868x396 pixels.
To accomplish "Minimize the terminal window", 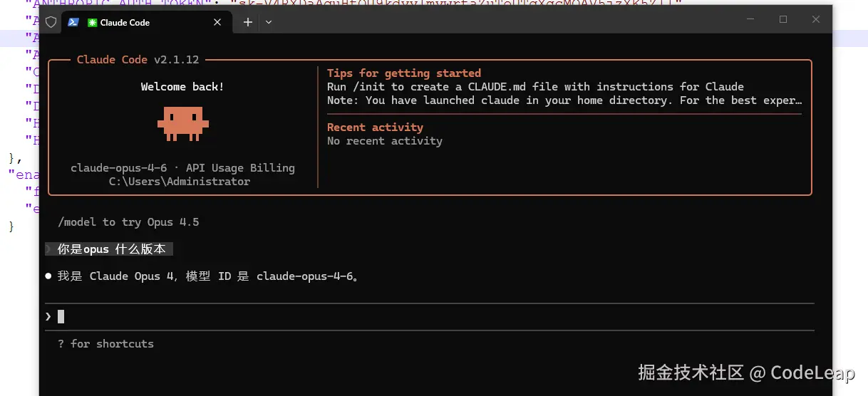I will pyautogui.click(x=750, y=20).
